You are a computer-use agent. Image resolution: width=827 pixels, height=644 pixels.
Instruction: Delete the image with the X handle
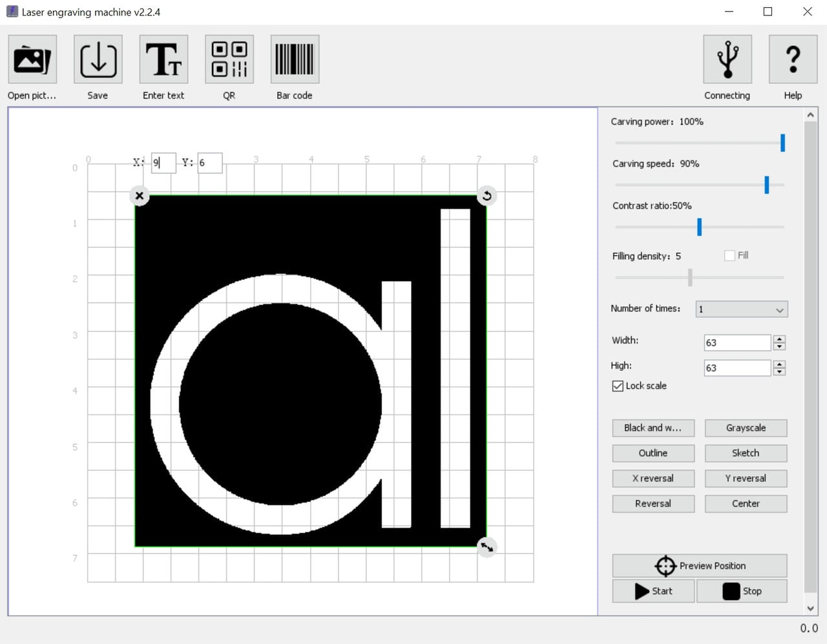[140, 196]
